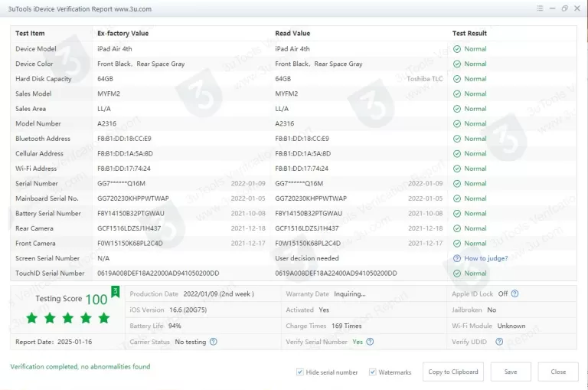588x390 pixels.
Task: Open the title bar menu list icon
Action: pos(540,8)
